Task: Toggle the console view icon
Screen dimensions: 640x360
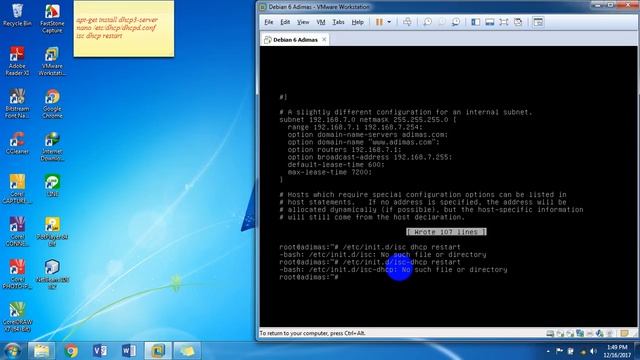Action: (538, 22)
